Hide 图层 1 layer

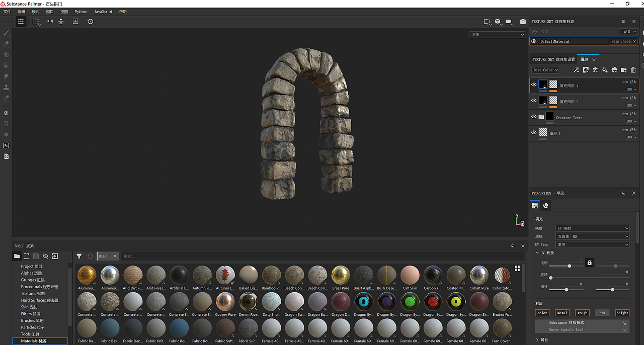coord(534,133)
